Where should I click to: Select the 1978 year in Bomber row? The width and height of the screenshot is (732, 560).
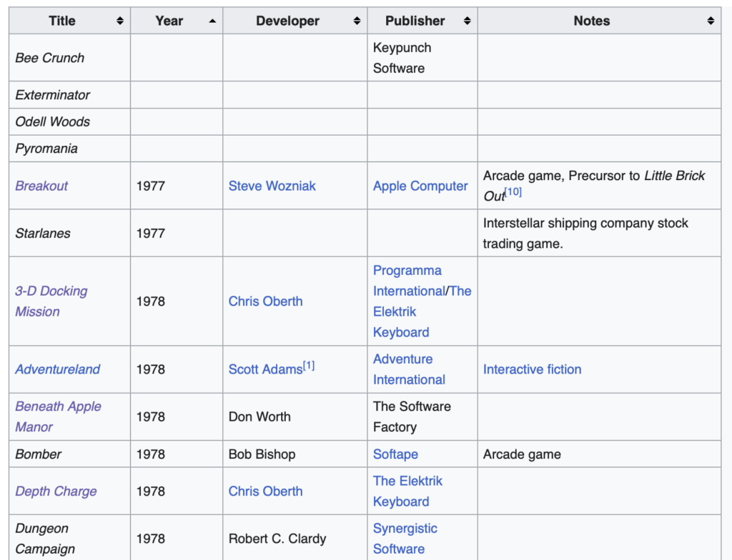pos(150,454)
